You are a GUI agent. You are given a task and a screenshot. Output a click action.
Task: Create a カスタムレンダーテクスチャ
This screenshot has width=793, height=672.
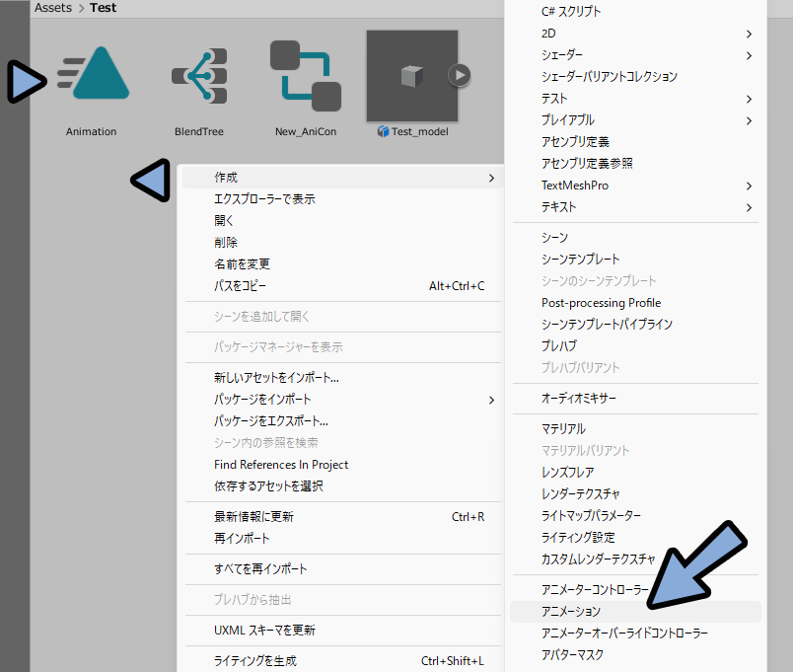(636, 560)
